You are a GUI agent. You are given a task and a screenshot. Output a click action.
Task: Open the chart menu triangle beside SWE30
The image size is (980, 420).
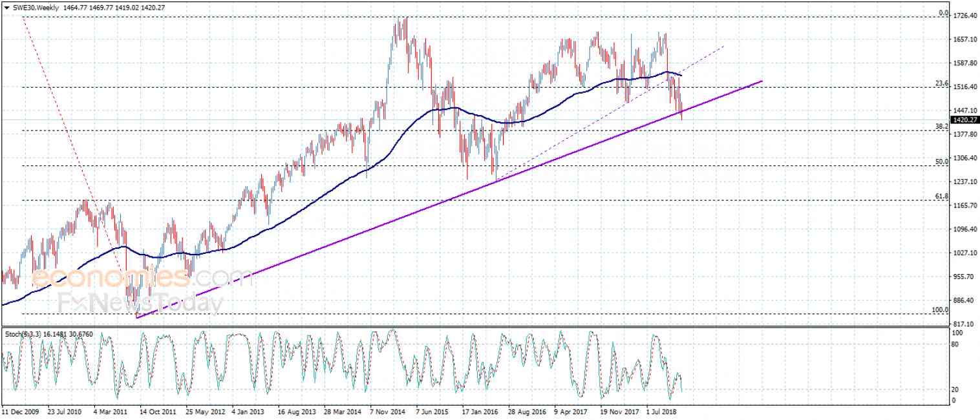tap(6, 7)
